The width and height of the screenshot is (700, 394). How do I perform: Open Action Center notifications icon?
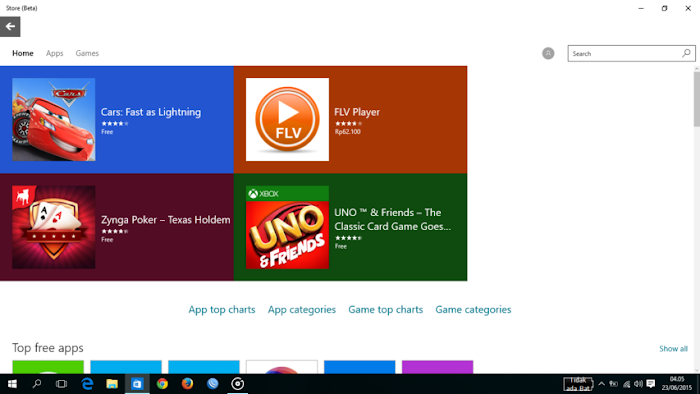pos(651,384)
